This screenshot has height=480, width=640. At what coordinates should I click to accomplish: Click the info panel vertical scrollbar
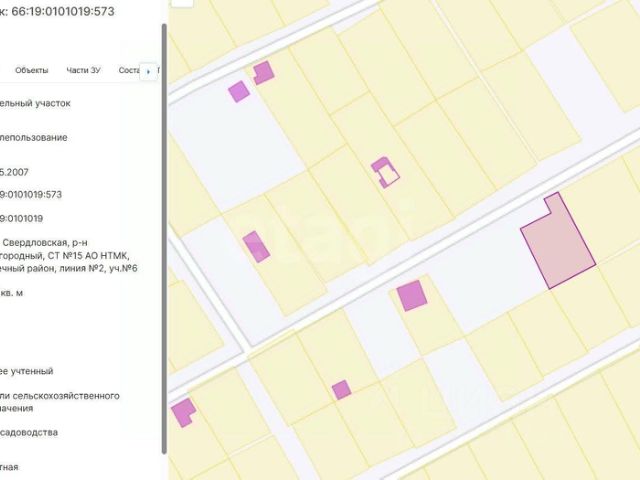coord(164,239)
